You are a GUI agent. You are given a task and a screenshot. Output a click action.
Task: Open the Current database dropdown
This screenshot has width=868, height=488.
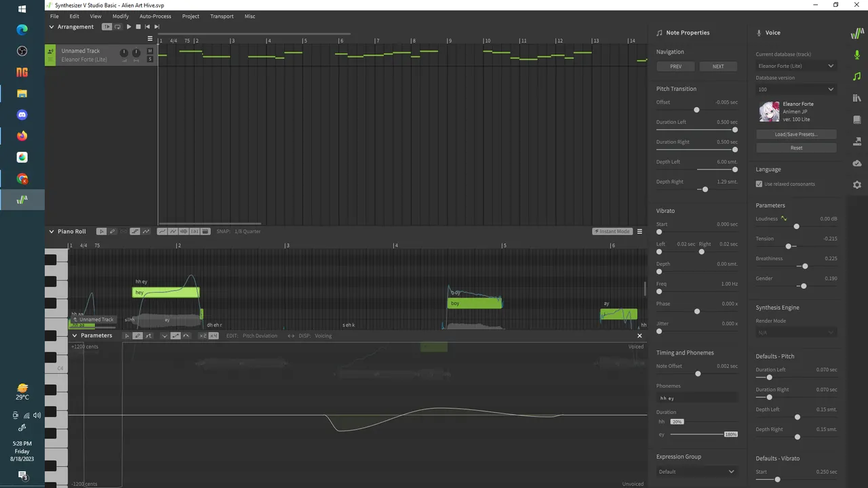pos(796,66)
